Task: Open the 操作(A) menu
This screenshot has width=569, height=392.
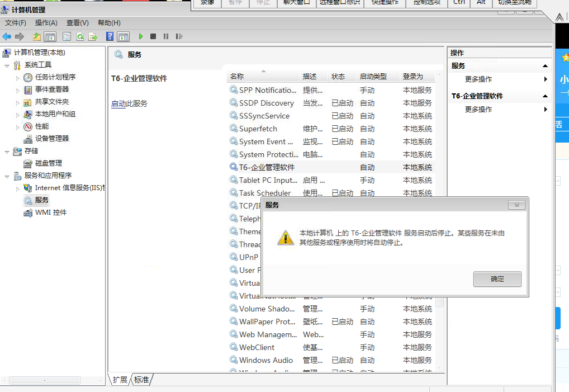Action: coord(46,23)
